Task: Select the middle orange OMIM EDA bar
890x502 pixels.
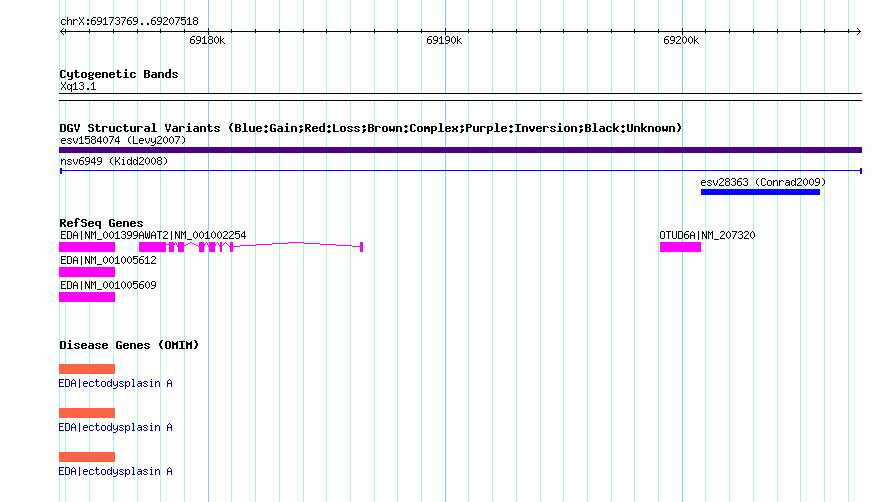Action: point(87,413)
